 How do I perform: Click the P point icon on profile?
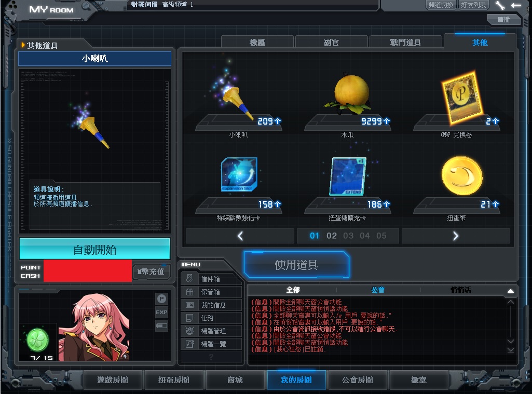point(161,298)
